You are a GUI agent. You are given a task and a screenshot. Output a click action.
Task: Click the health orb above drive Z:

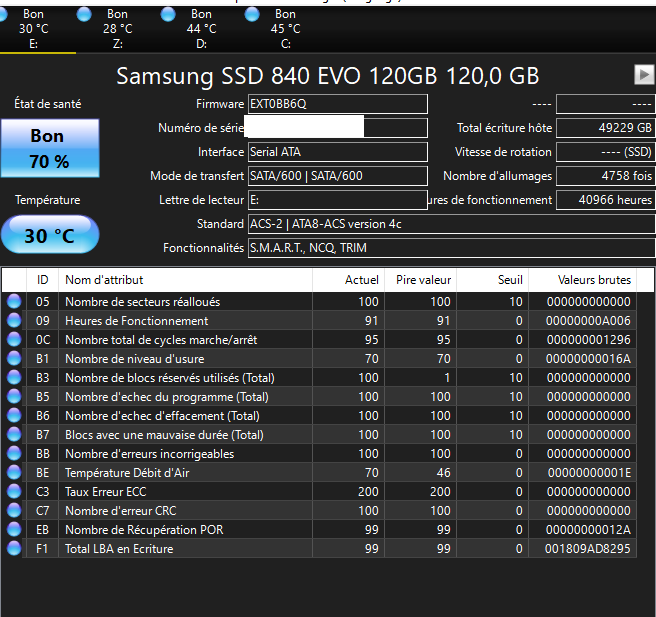(x=84, y=14)
